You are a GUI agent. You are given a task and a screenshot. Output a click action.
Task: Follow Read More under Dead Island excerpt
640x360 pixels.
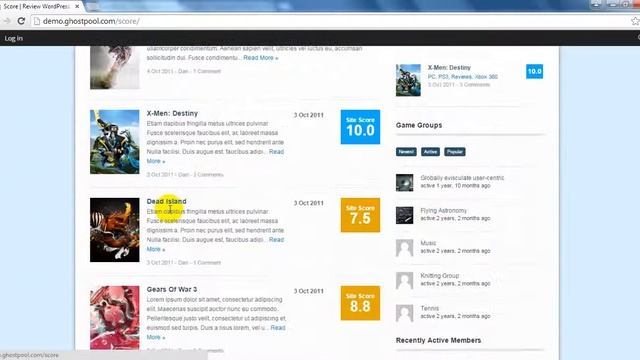(276, 240)
